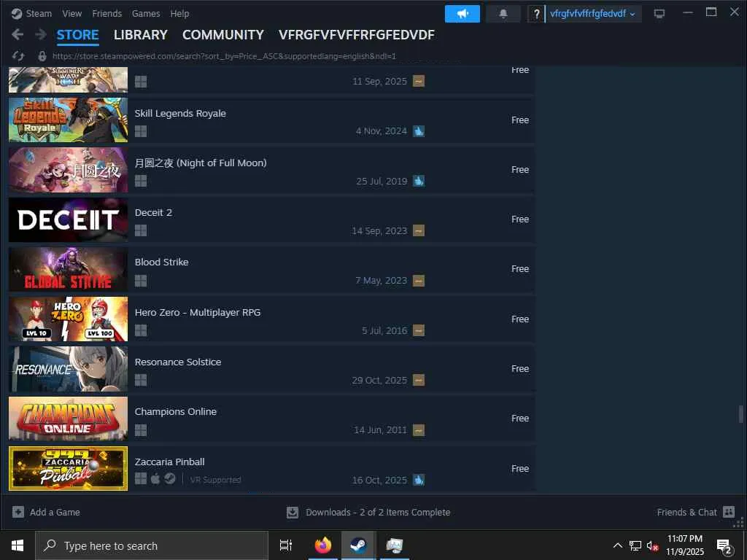This screenshot has width=747, height=560.
Task: Open Downloads - 2 of 2 Items Complete
Action: [x=368, y=513]
